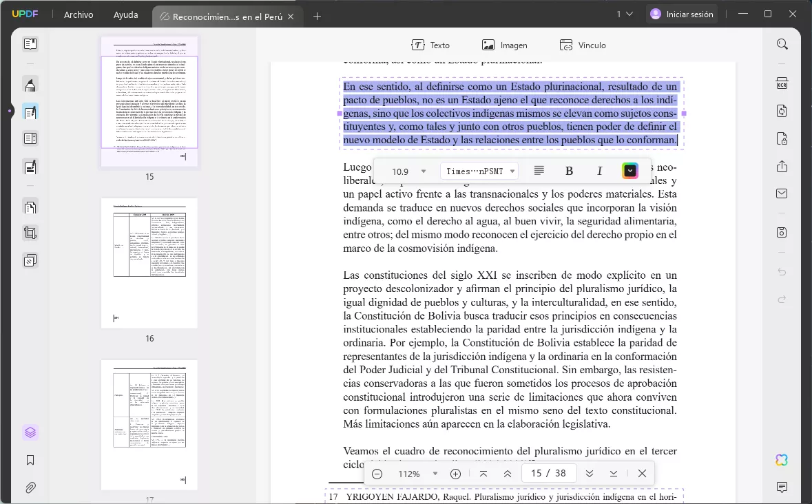Click the Vínculo add link button
Image resolution: width=812 pixels, height=504 pixels.
(x=583, y=45)
